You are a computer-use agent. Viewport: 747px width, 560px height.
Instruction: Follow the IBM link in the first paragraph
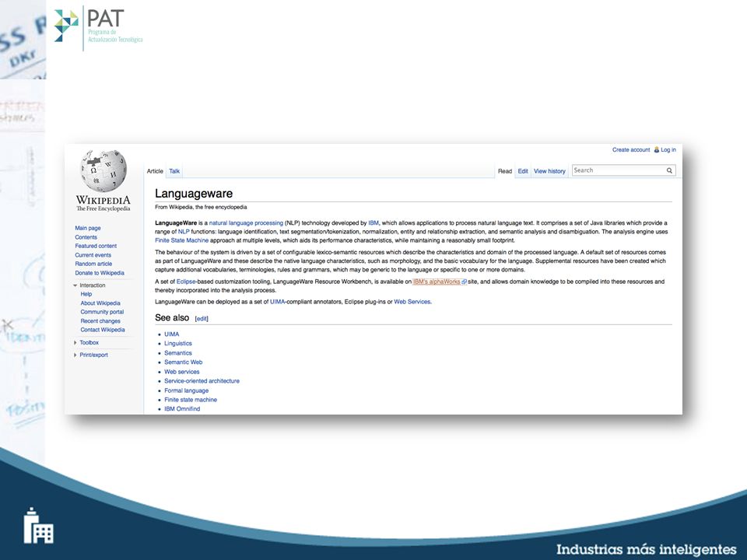pyautogui.click(x=373, y=223)
